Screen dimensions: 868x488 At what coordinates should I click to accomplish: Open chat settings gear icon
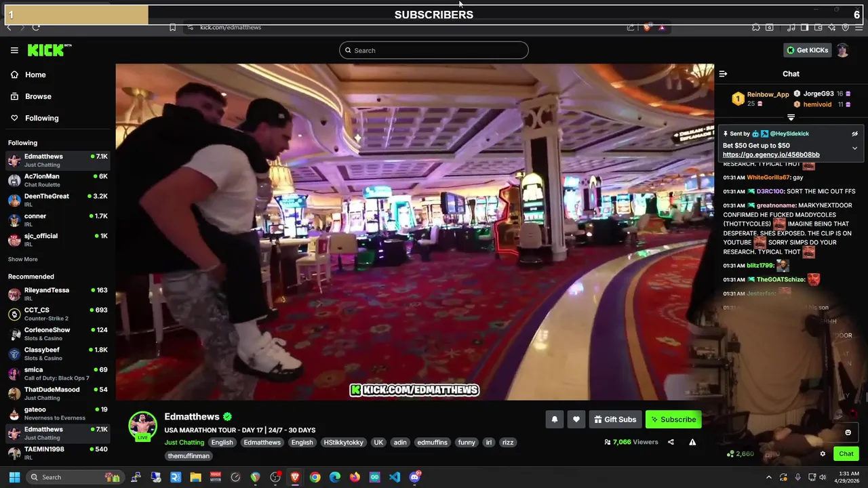point(823,453)
